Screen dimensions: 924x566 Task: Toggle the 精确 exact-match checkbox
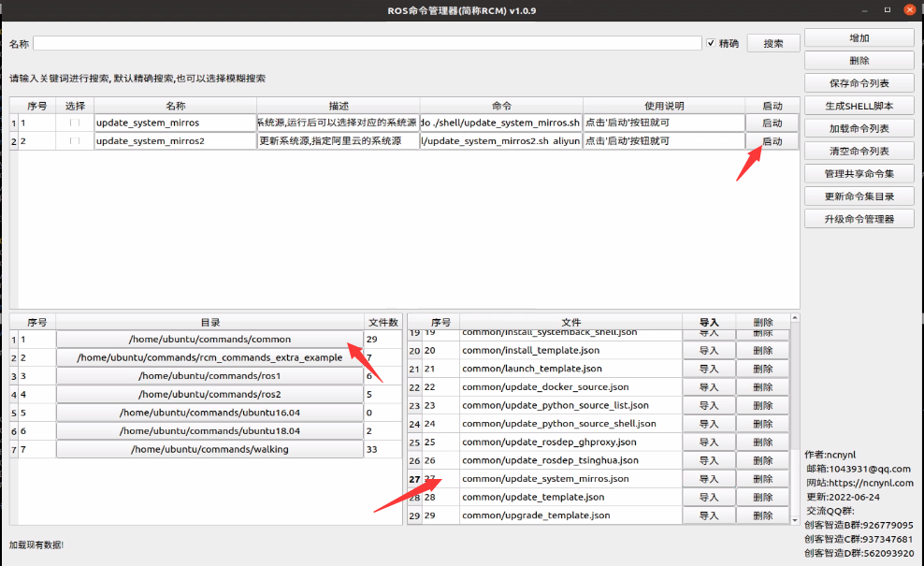pos(711,43)
